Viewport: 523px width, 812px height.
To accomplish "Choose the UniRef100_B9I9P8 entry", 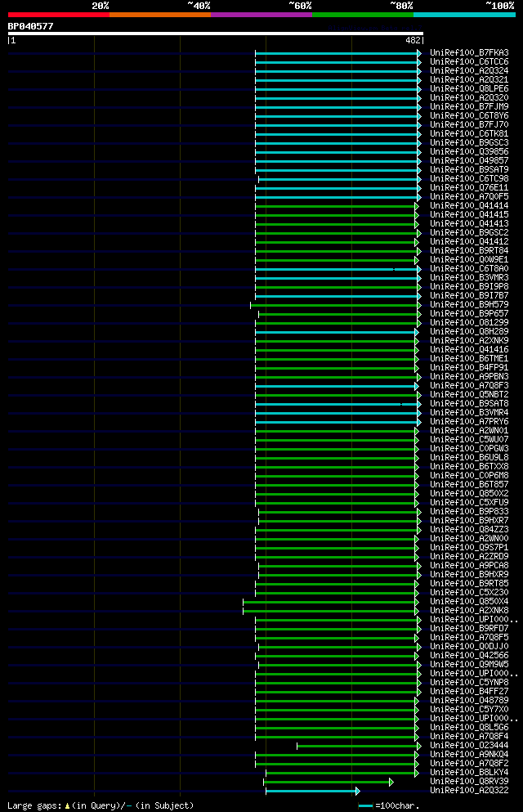I will click(x=469, y=286).
